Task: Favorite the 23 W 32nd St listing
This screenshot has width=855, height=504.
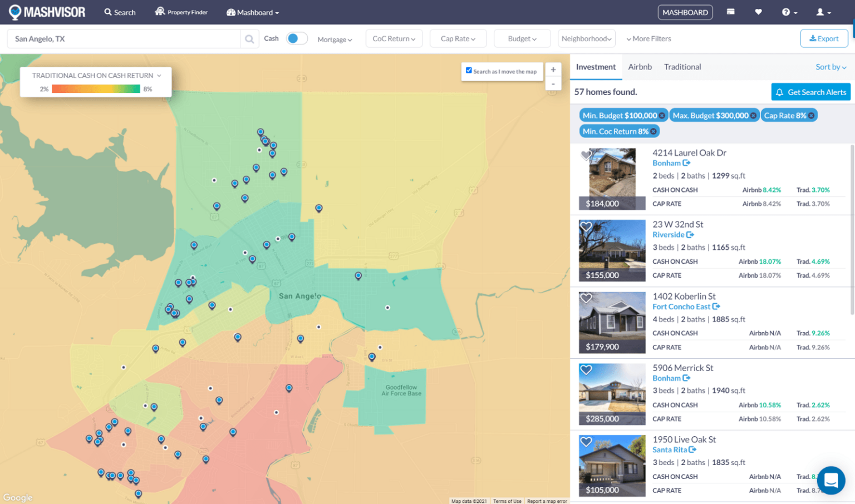Action: point(586,226)
